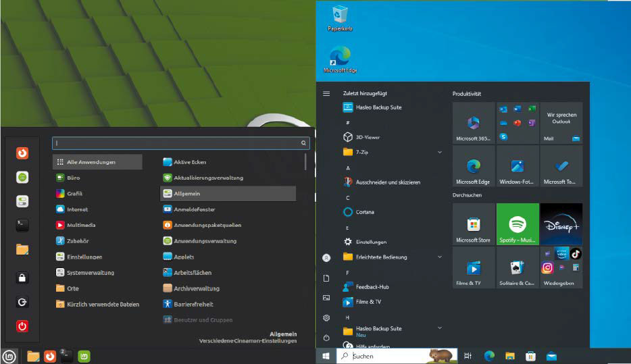Open Microsoft Store from the Windows taskbar
This screenshot has width=631, height=364.
point(530,356)
